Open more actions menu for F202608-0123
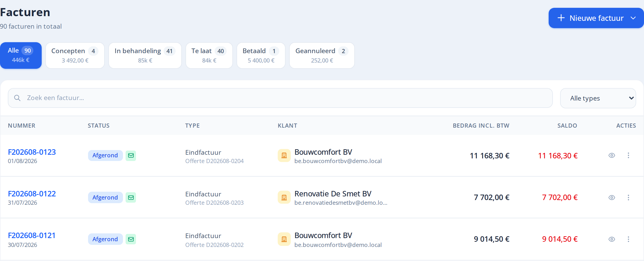644x261 pixels. [628, 156]
